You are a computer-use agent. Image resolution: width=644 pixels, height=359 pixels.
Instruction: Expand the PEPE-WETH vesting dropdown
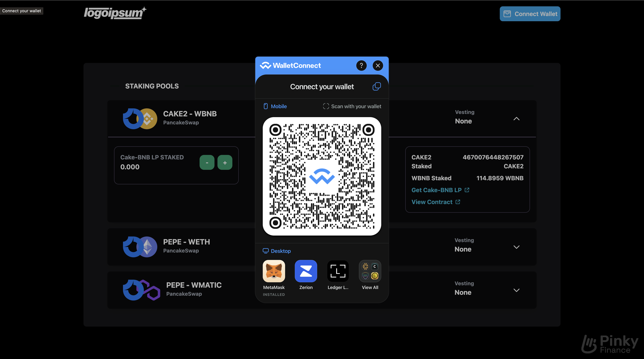point(516,246)
